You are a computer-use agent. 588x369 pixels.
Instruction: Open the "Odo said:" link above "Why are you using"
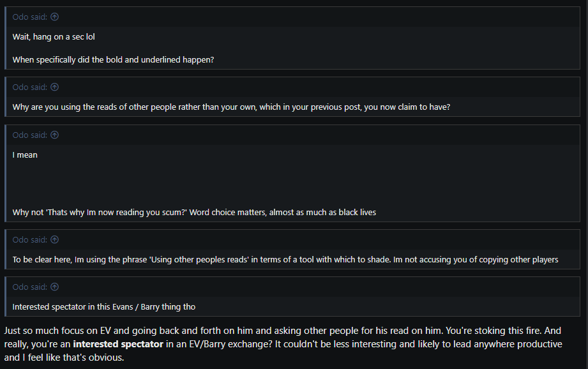(29, 87)
